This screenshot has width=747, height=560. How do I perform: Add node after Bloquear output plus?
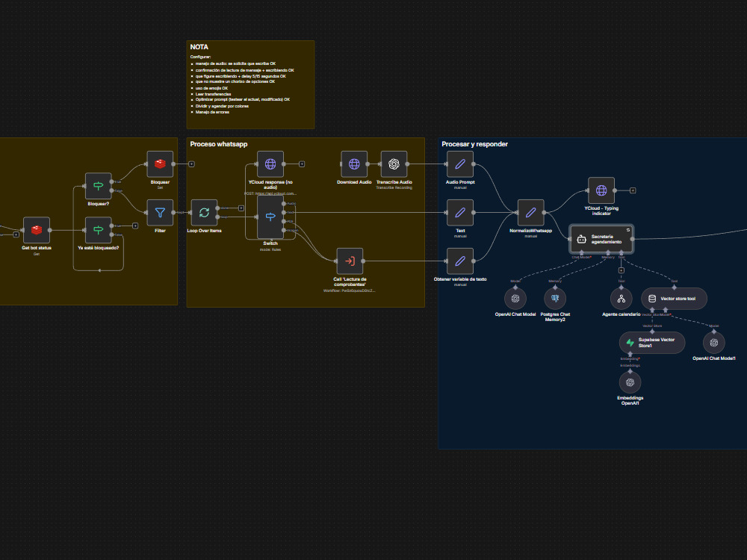click(x=191, y=164)
